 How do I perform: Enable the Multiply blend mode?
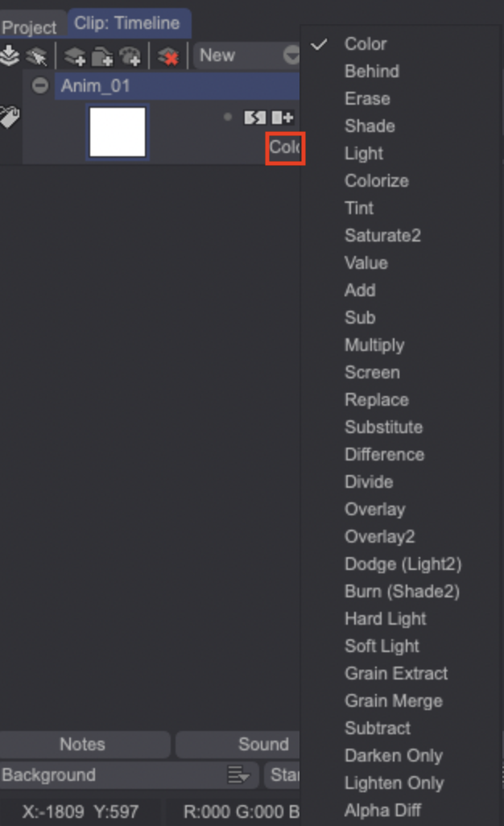375,345
